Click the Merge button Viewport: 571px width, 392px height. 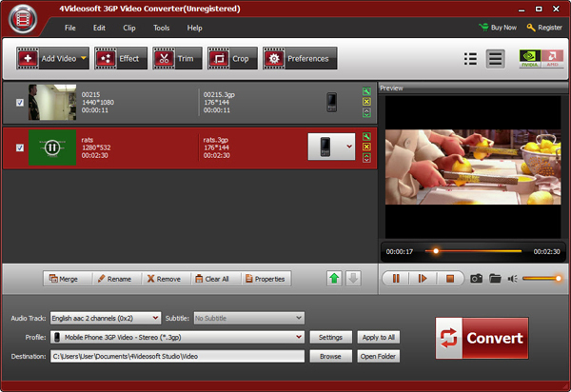tap(64, 279)
